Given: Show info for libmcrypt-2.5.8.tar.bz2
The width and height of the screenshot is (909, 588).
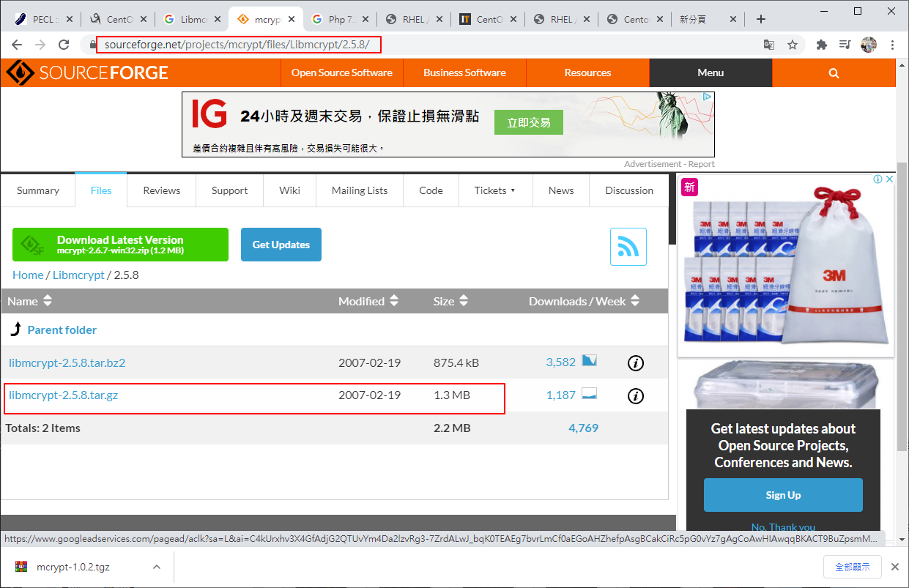Looking at the screenshot, I should tap(636, 362).
